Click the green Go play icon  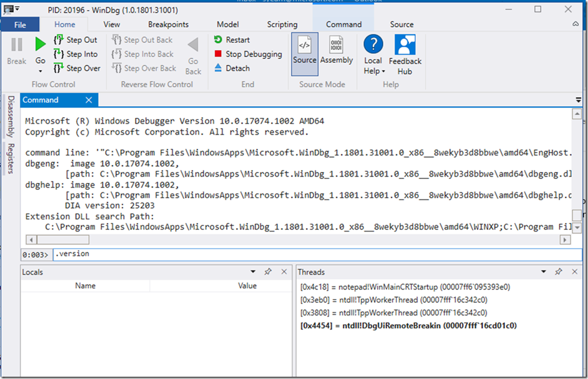coord(40,45)
